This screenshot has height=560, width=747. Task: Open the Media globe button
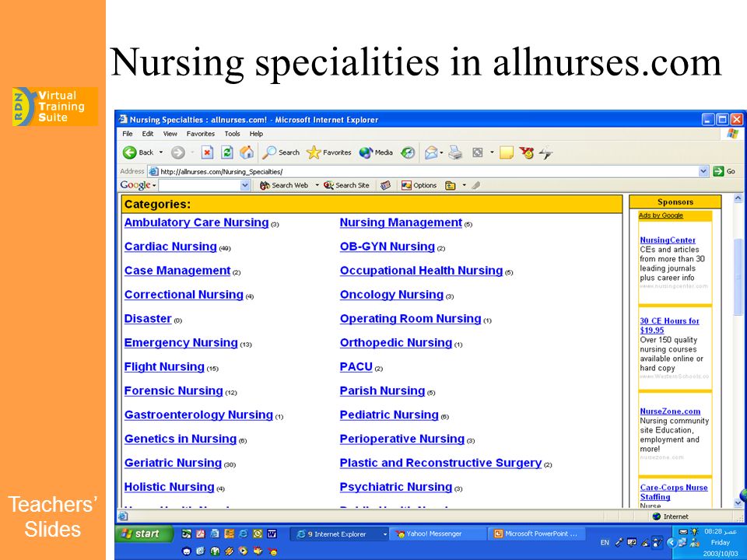(x=376, y=152)
